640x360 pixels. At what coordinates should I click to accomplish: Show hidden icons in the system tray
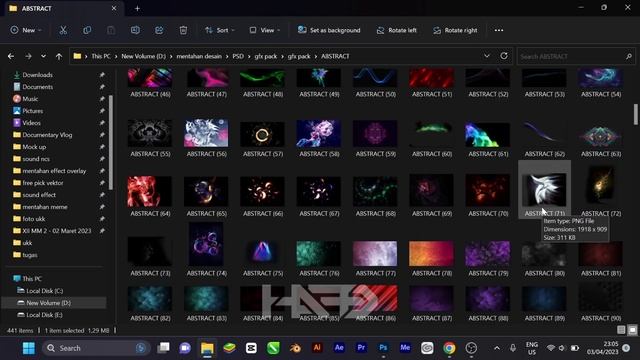pos(497,348)
